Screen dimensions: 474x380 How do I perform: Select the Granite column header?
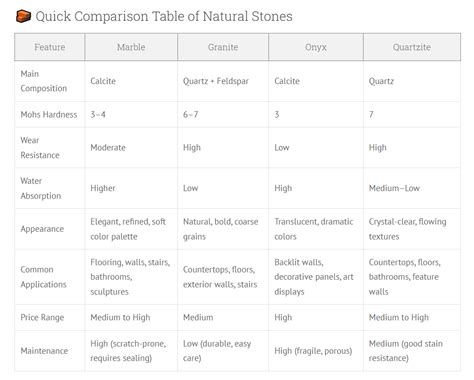coord(223,47)
